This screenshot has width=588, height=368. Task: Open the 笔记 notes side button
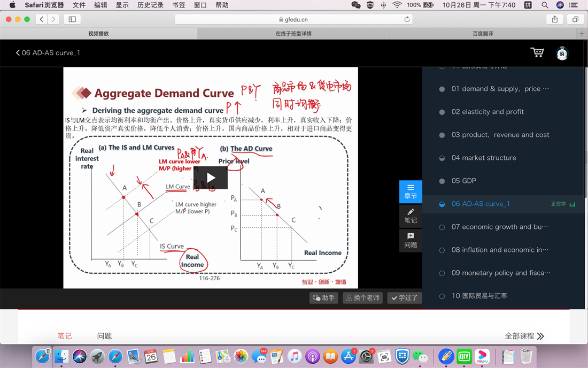tap(411, 216)
